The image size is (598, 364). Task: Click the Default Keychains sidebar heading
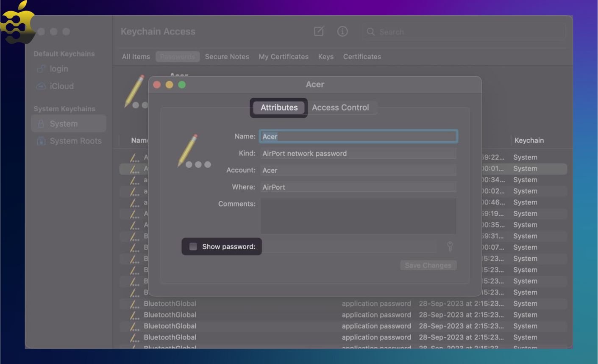[x=64, y=54]
